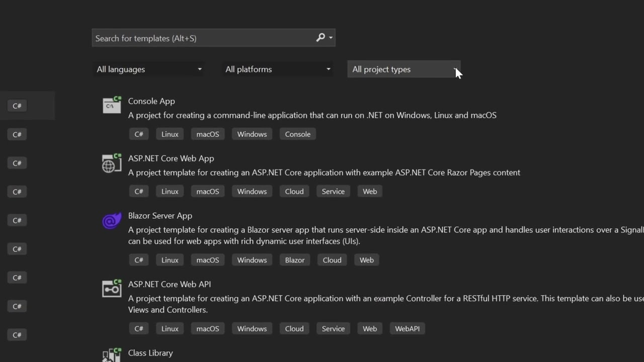The height and width of the screenshot is (362, 644).
Task: Select the Blazor Server App title
Action: tap(160, 216)
